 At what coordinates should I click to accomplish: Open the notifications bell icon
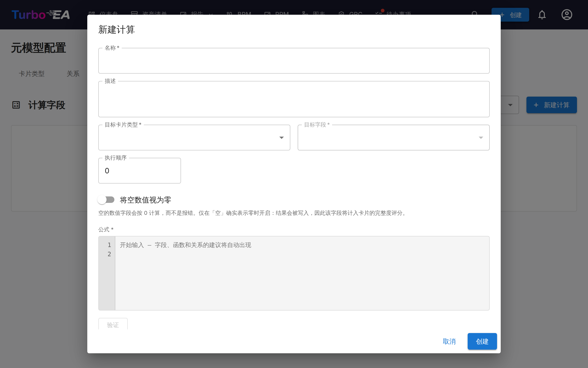click(x=542, y=15)
